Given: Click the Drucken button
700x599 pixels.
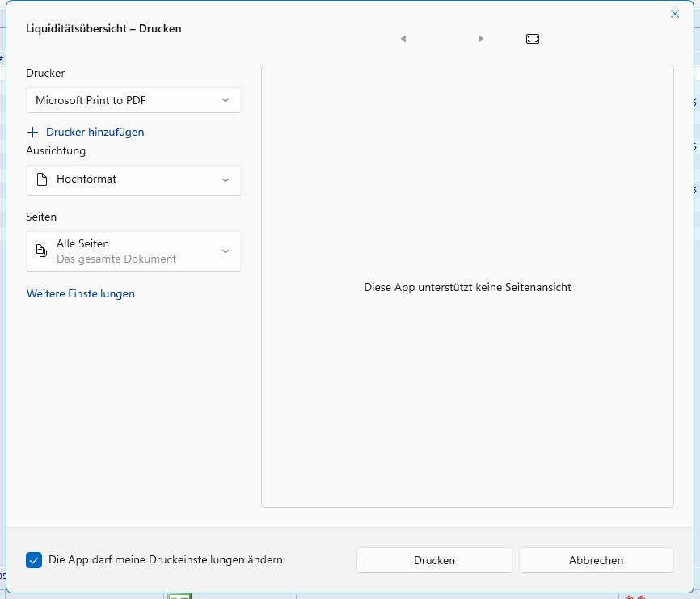Looking at the screenshot, I should tap(434, 560).
